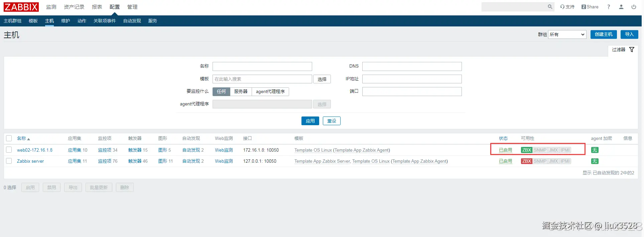
Task: Go to the 模板 submenu
Action: coord(33,21)
